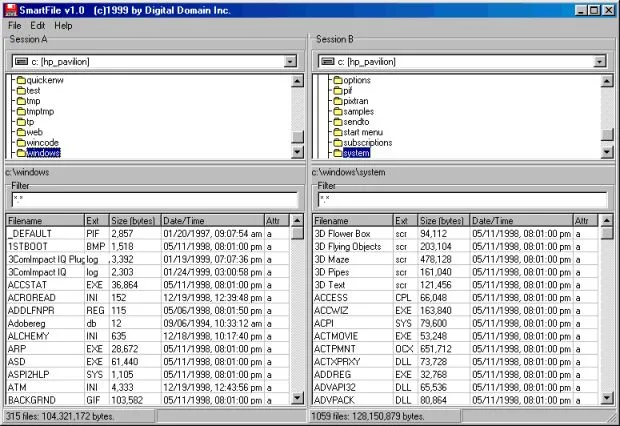Open the File menu
Image resolution: width=620 pixels, height=426 pixels.
point(14,25)
